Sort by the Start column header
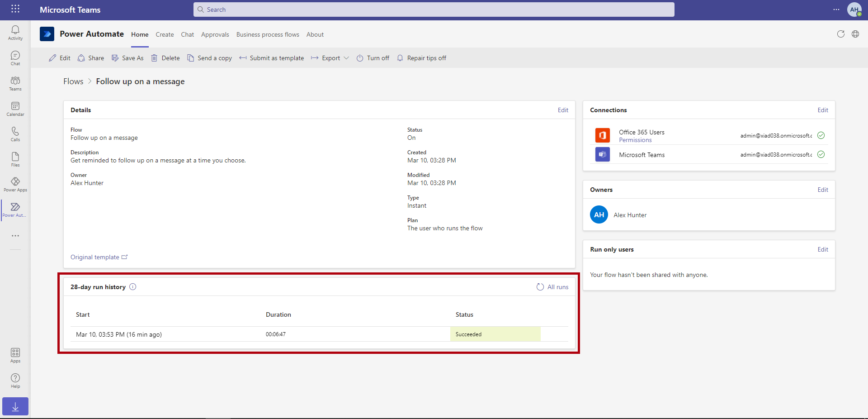The image size is (868, 419). point(83,314)
